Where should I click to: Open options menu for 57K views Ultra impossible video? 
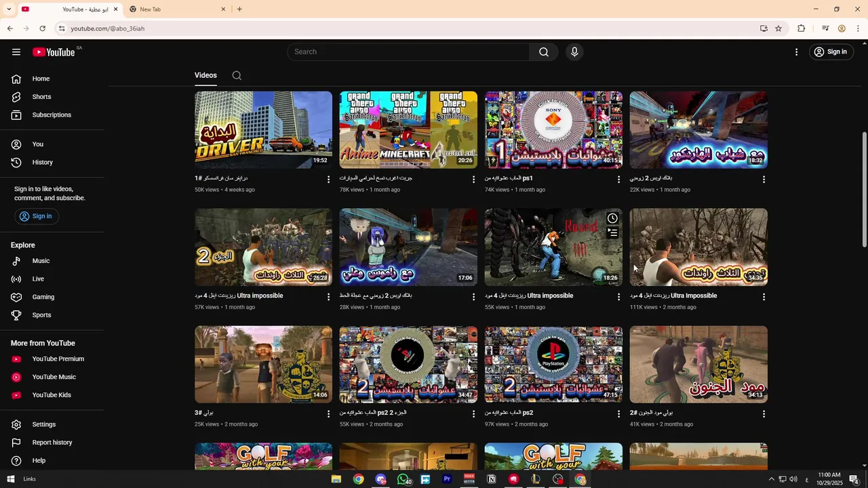click(x=329, y=297)
